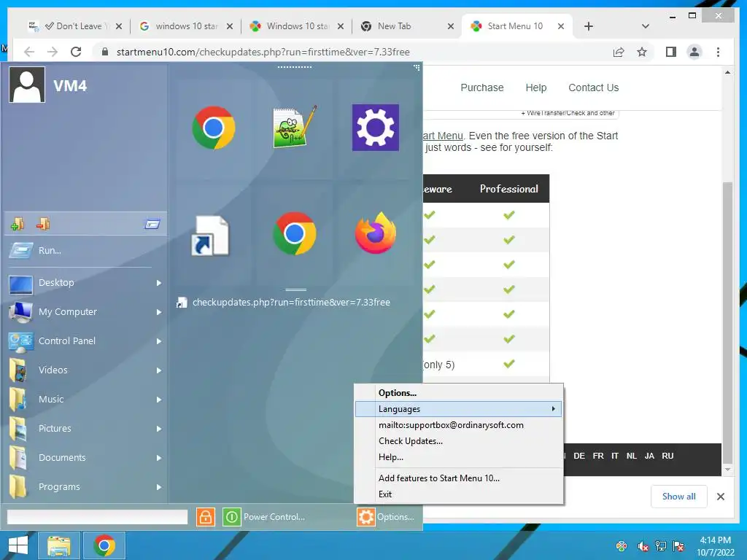Expand the Control Panel submenu
Viewport: 747px width, 560px height.
pyautogui.click(x=158, y=341)
